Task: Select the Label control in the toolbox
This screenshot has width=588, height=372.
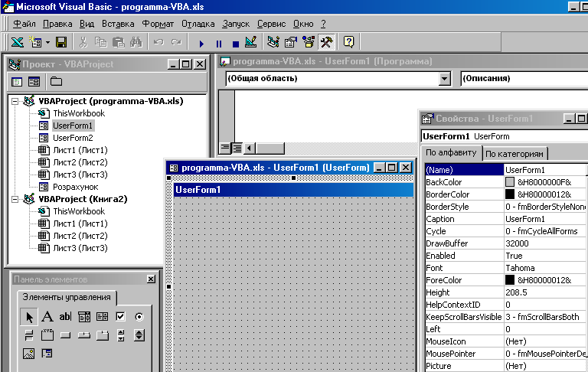Action: coord(47,317)
